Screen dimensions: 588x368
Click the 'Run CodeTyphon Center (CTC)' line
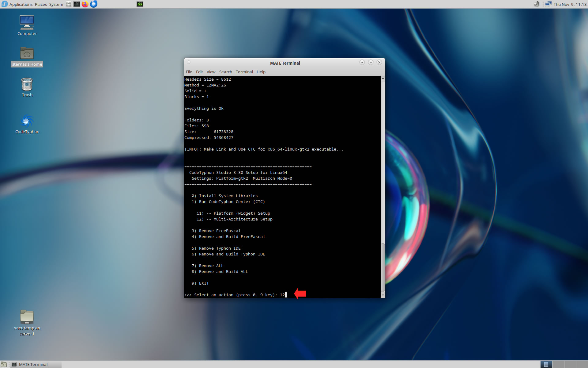pos(228,202)
